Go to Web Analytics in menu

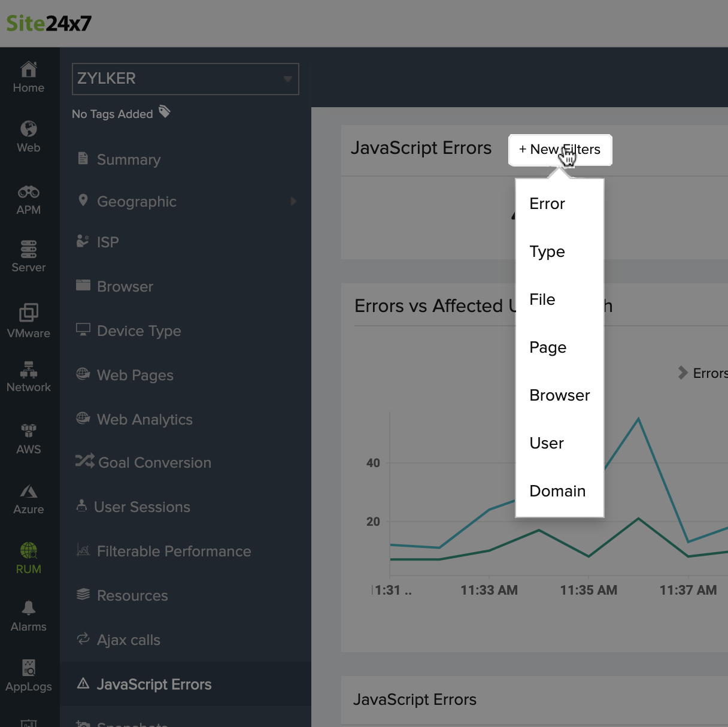coord(144,419)
